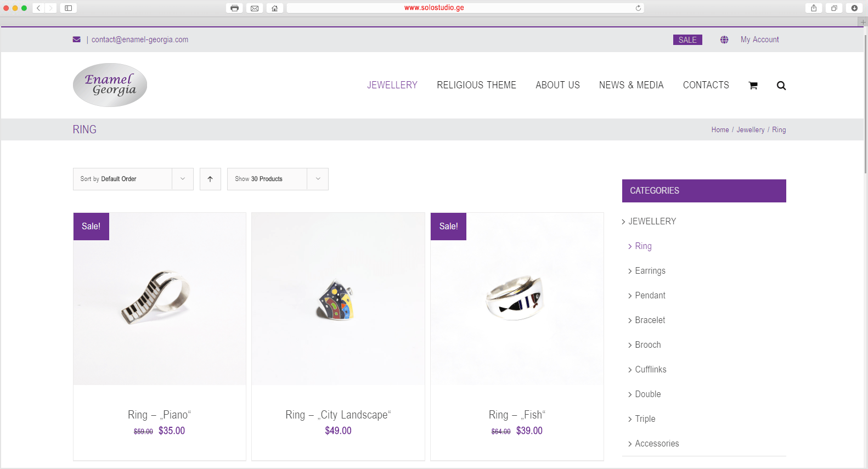Viewport: 868px width, 469px height.
Task: Click the print icon in toolbar
Action: coord(234,8)
